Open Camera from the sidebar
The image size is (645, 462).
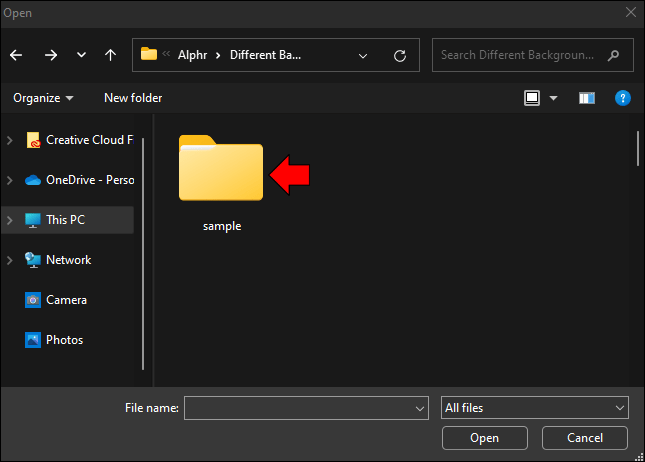coord(66,300)
